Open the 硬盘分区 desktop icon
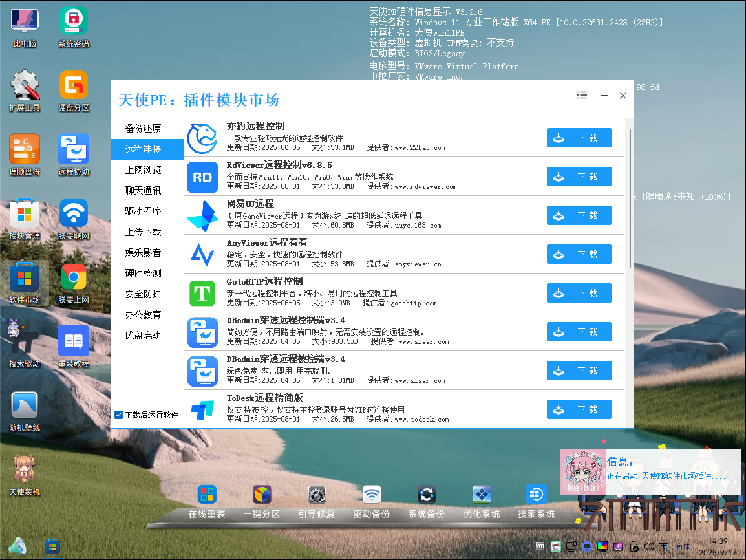746x560 pixels. point(74,91)
